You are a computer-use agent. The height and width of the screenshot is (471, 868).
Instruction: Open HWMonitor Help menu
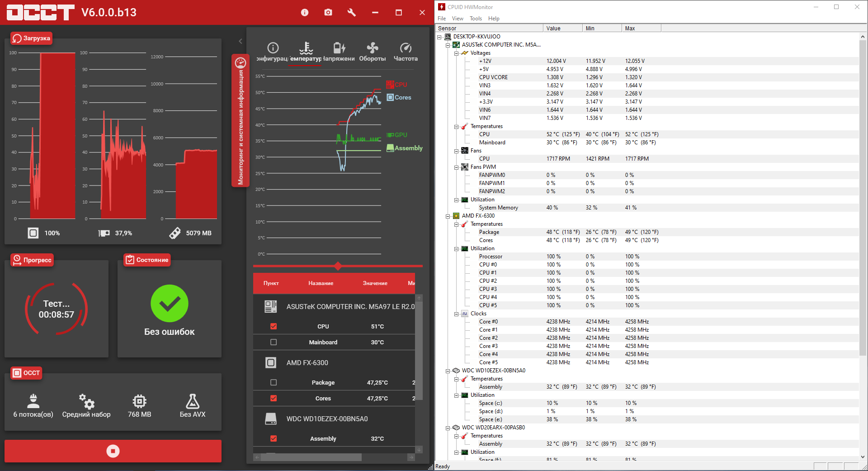tap(494, 19)
